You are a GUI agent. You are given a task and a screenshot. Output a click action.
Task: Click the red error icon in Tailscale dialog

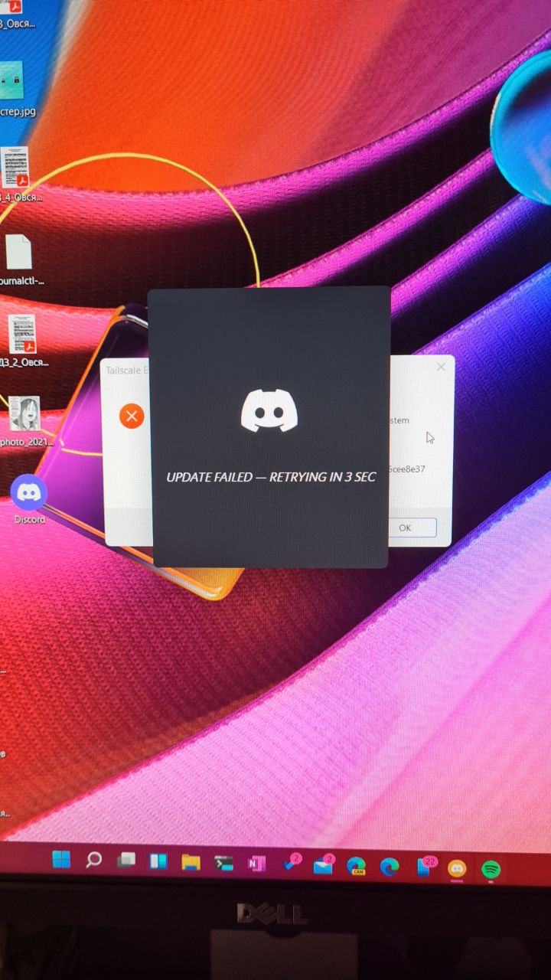click(132, 416)
